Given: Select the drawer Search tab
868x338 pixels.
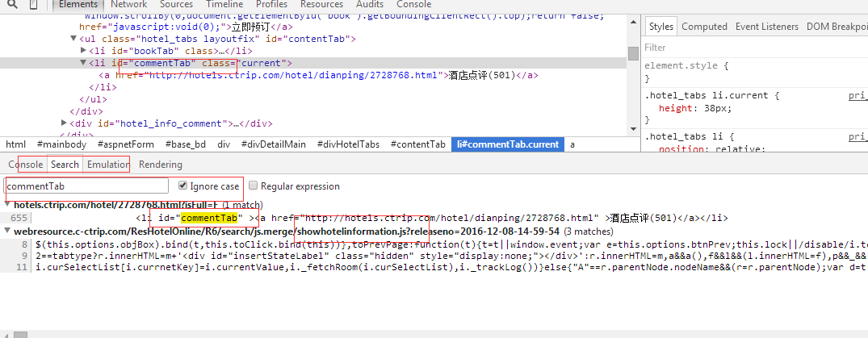Looking at the screenshot, I should click(x=65, y=165).
